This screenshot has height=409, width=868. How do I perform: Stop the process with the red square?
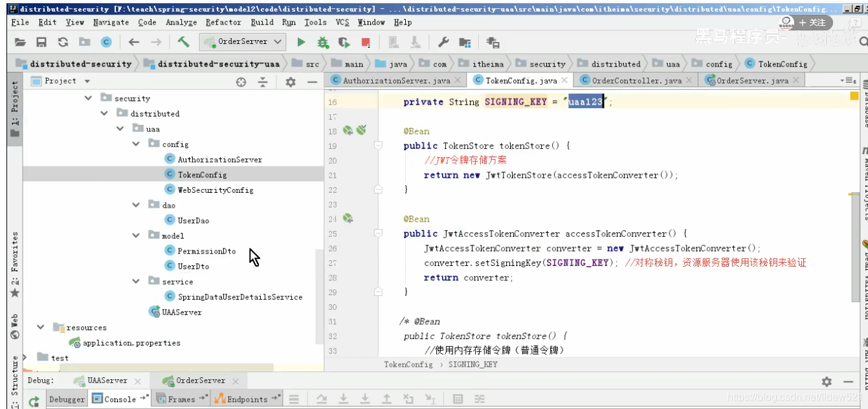366,43
